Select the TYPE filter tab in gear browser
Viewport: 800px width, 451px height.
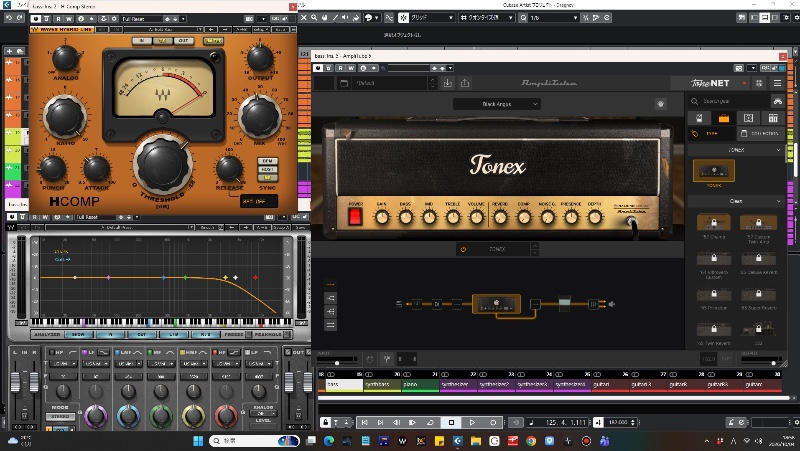click(x=712, y=133)
